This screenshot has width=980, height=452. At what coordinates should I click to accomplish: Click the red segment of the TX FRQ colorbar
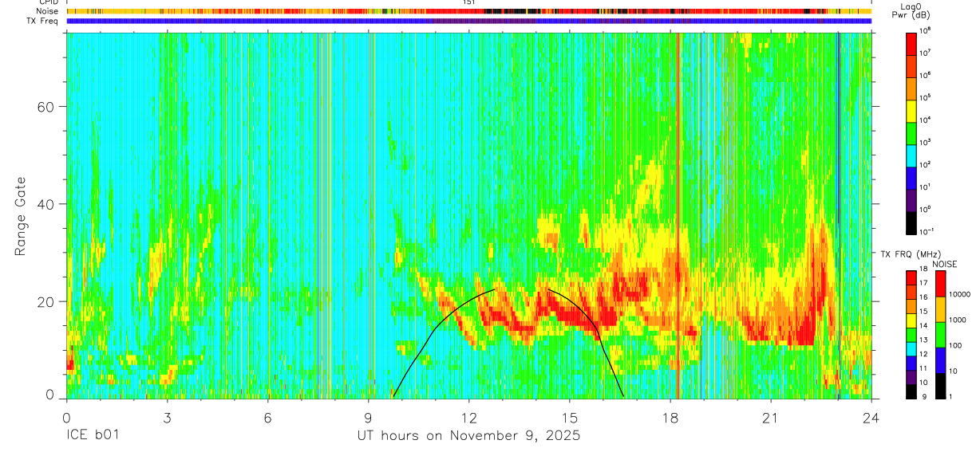pyautogui.click(x=911, y=278)
